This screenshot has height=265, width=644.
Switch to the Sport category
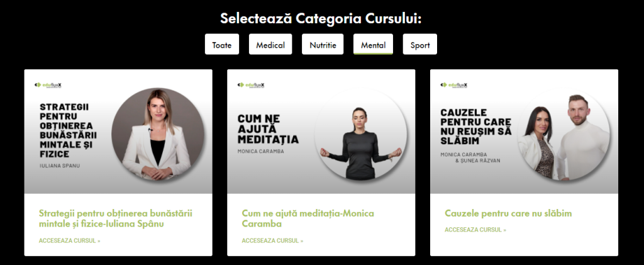tap(419, 44)
